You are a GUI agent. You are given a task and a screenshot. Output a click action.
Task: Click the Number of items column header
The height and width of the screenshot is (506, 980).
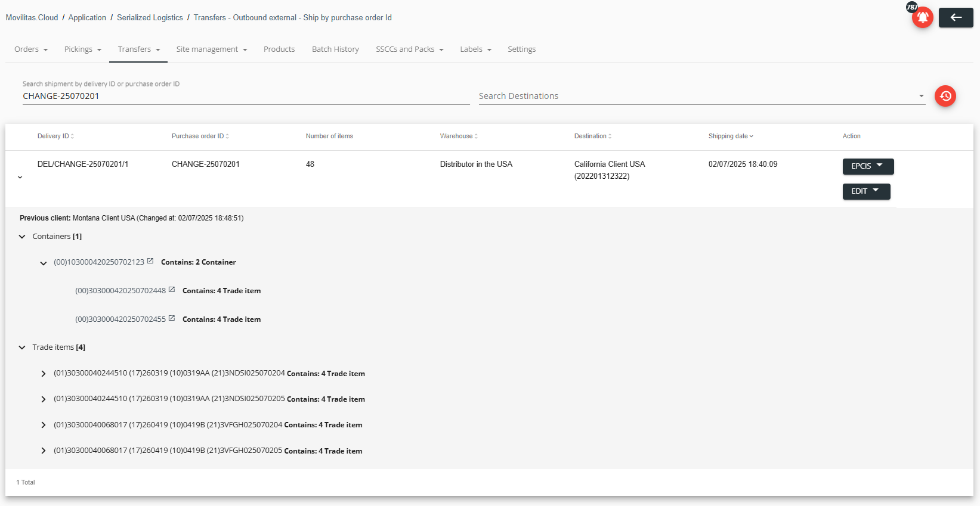tap(329, 136)
